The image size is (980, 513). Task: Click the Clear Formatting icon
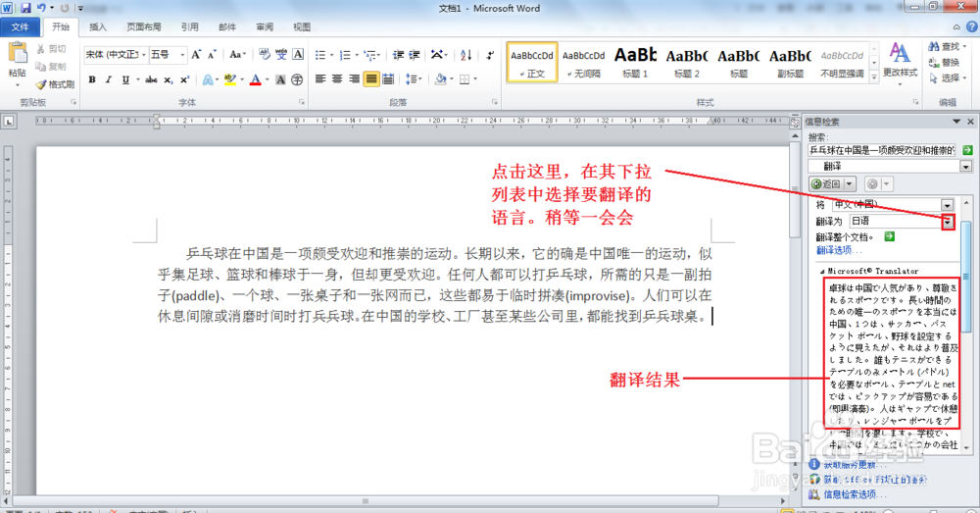pyautogui.click(x=265, y=55)
